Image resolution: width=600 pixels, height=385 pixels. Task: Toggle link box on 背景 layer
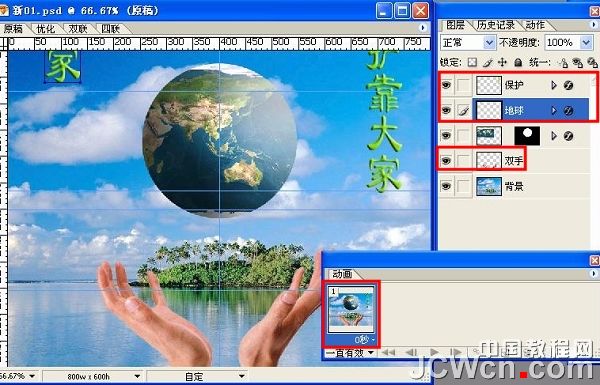pos(463,186)
